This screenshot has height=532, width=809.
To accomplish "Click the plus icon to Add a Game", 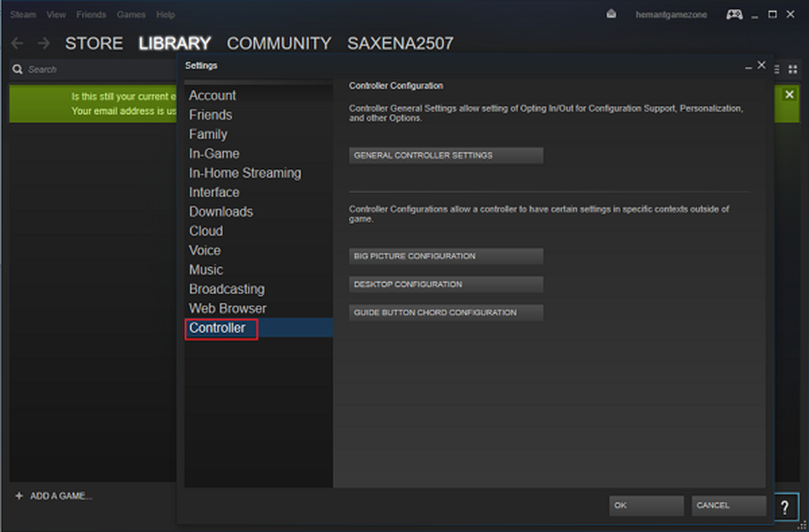I will tap(19, 496).
